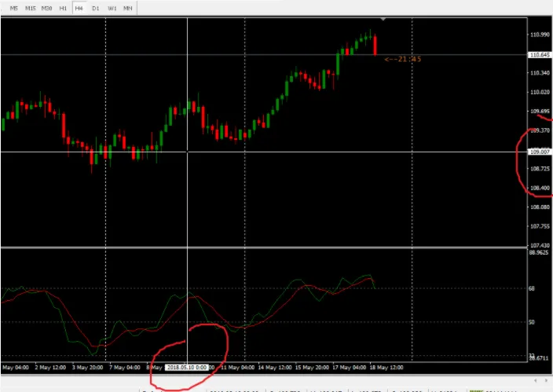Select the M30 timeframe button

(x=46, y=8)
